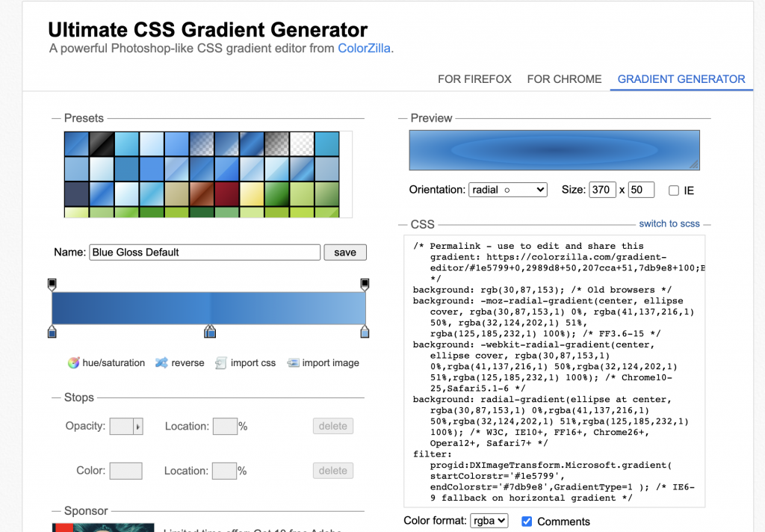The width and height of the screenshot is (765, 532).
Task: Uncheck the Comments checkbox
Action: tap(527, 522)
